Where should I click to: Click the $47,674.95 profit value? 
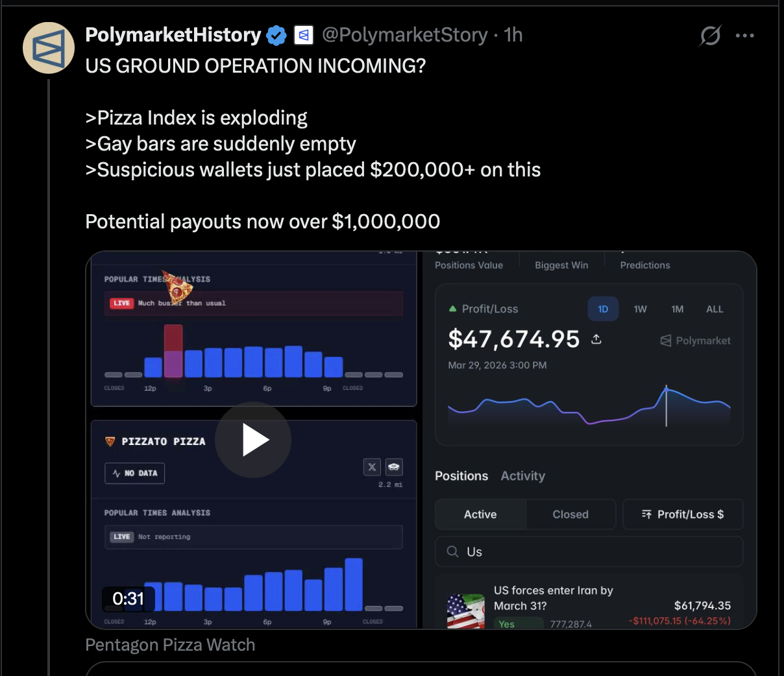[514, 339]
